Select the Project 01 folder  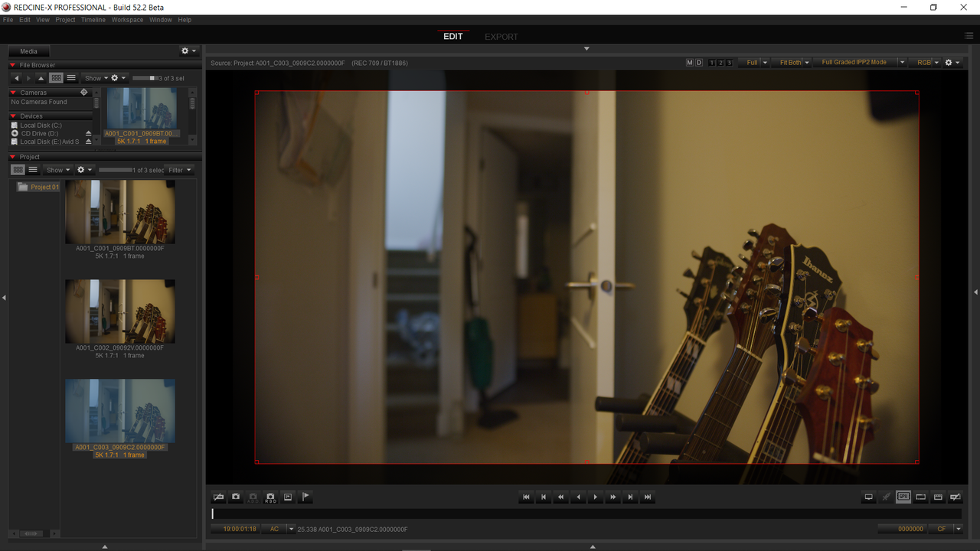click(38, 187)
